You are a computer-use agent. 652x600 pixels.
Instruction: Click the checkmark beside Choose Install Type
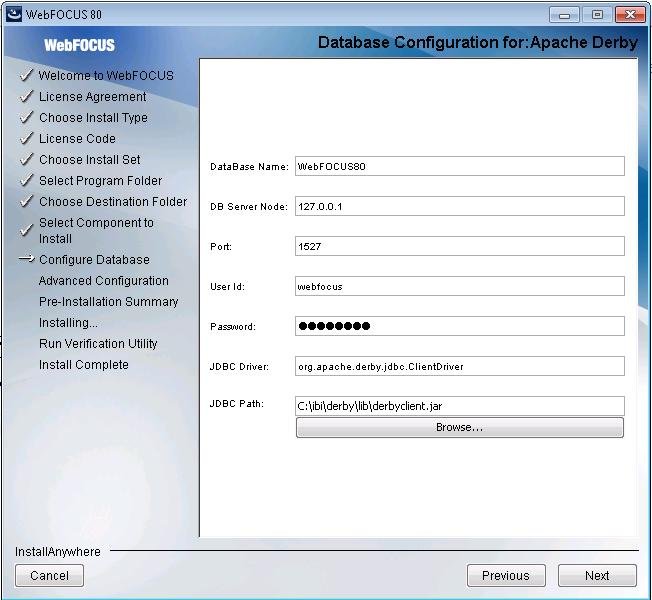26,117
